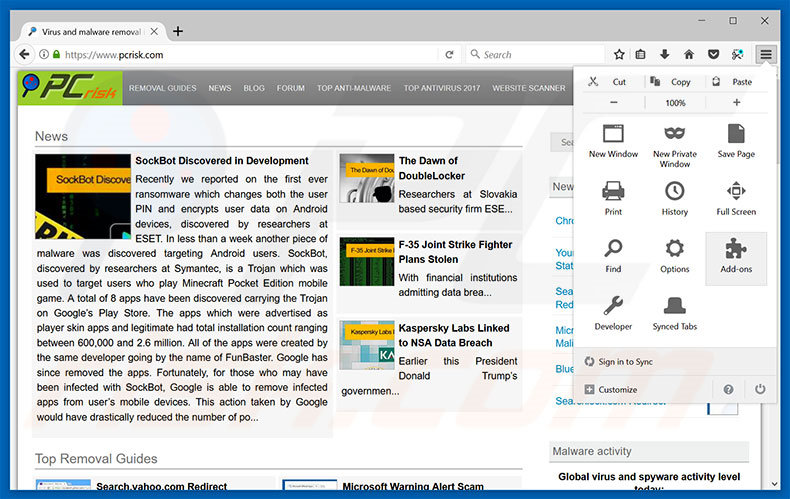Open TOP ANTIVIRUS 2017 nav item

coord(441,88)
